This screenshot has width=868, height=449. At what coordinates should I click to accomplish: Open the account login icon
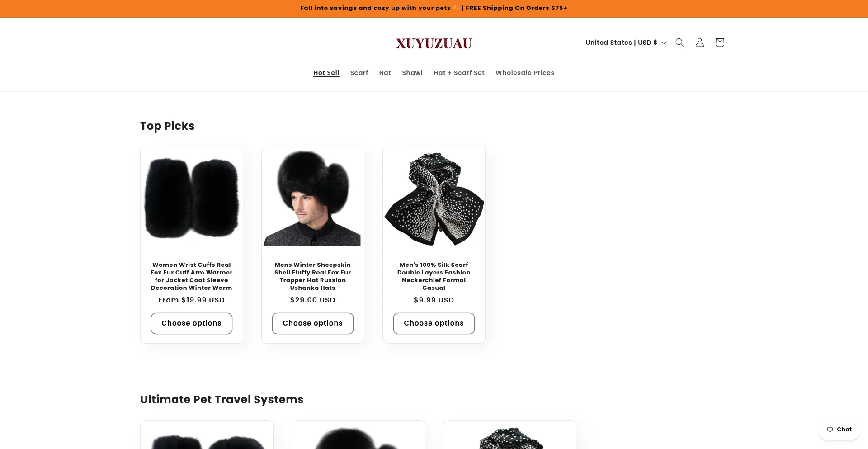coord(699,43)
